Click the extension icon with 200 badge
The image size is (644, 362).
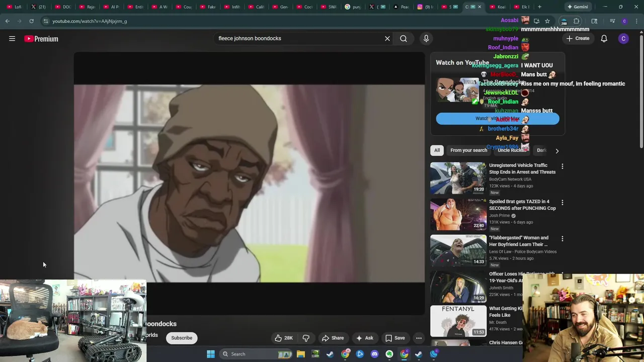click(563, 21)
